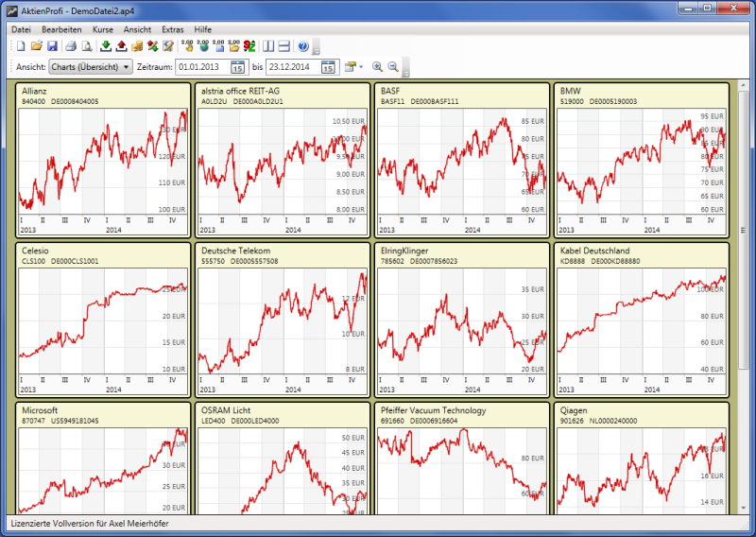
Task: Save the file with the floppy disk icon
Action: click(52, 46)
